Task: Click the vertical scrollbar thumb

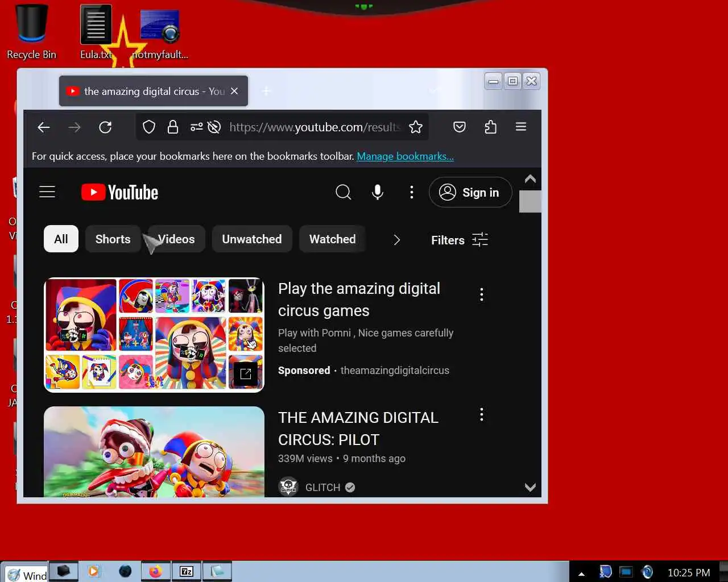Action: 530,202
